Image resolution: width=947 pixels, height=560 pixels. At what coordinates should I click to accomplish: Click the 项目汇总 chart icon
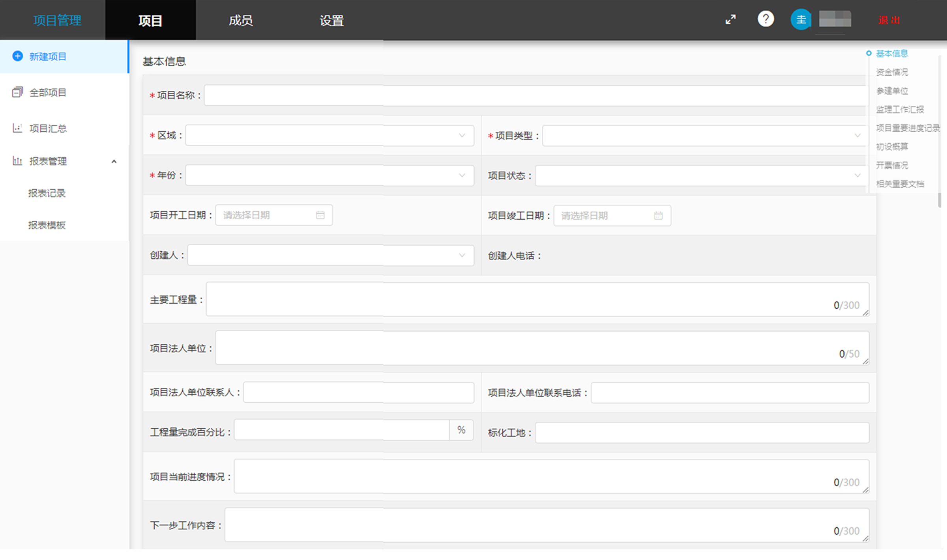(x=17, y=128)
